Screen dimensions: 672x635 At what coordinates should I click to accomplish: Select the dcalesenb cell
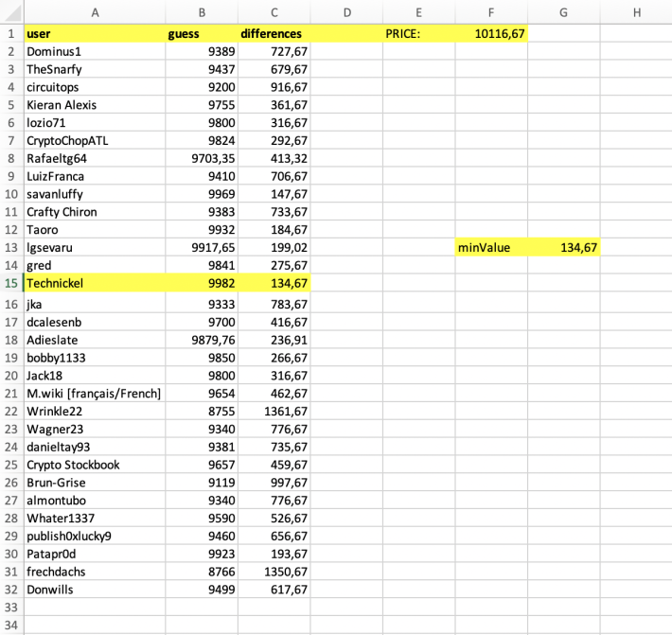pos(95,322)
